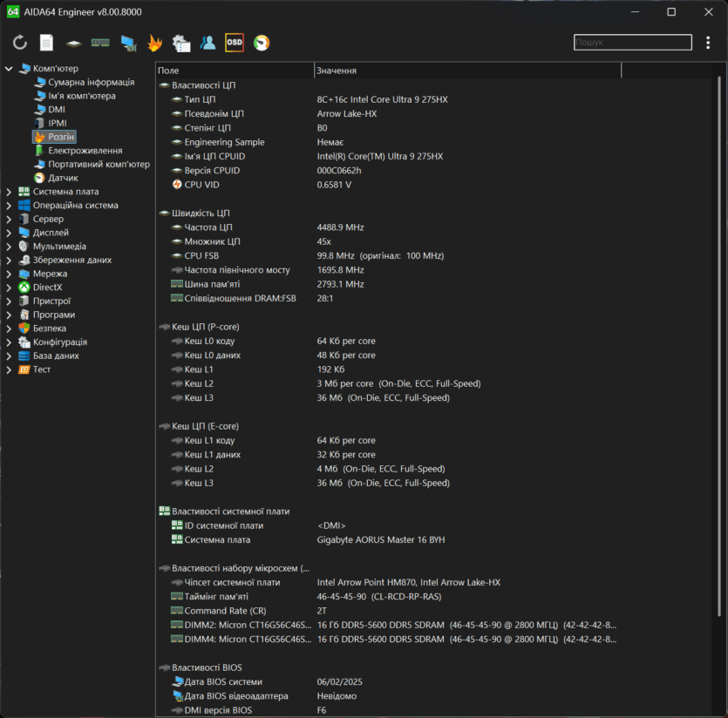Launch the memory module benchmark toolbar icon
This screenshot has width=728, height=718.
point(100,43)
